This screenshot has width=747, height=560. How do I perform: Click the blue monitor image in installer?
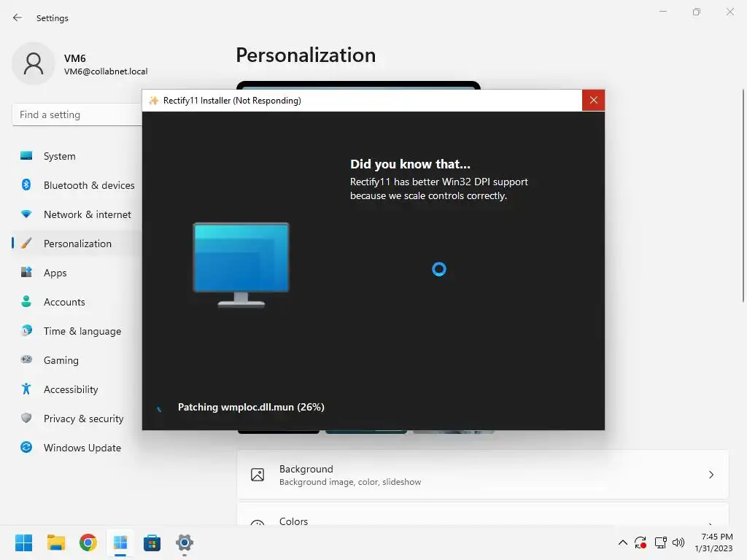click(241, 265)
